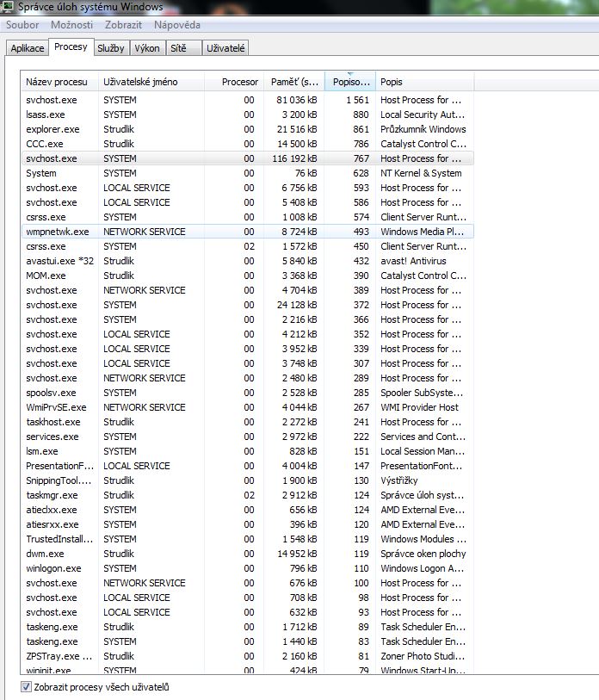599x700 pixels.
Task: Select the atieclxx.exe process row
Action: point(247,510)
